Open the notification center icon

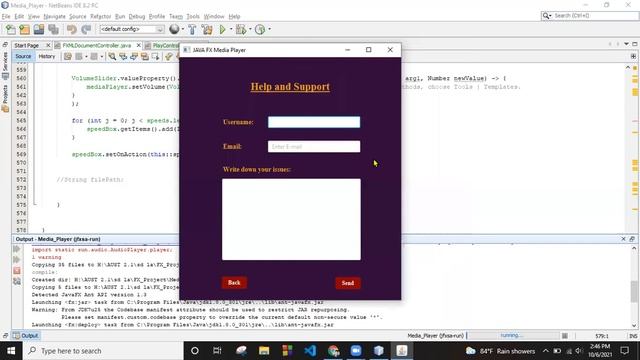[x=624, y=351]
